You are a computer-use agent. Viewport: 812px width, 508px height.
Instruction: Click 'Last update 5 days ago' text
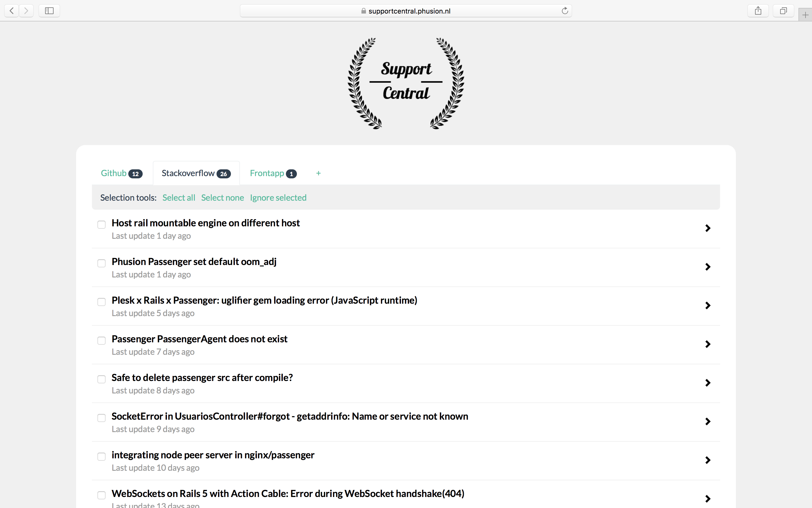click(153, 313)
